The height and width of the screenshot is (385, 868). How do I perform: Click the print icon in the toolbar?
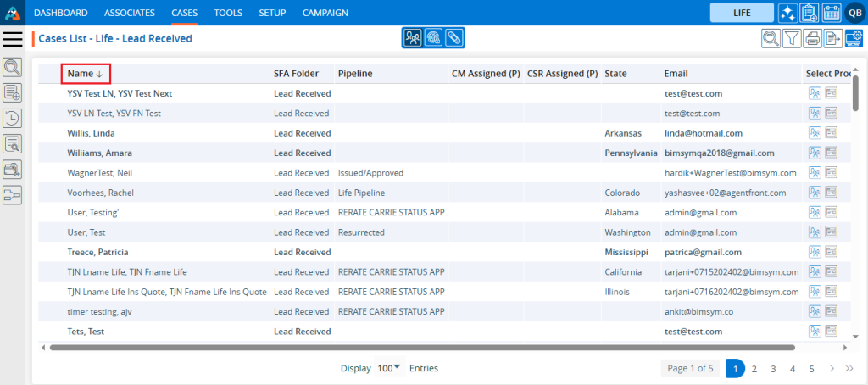point(812,38)
